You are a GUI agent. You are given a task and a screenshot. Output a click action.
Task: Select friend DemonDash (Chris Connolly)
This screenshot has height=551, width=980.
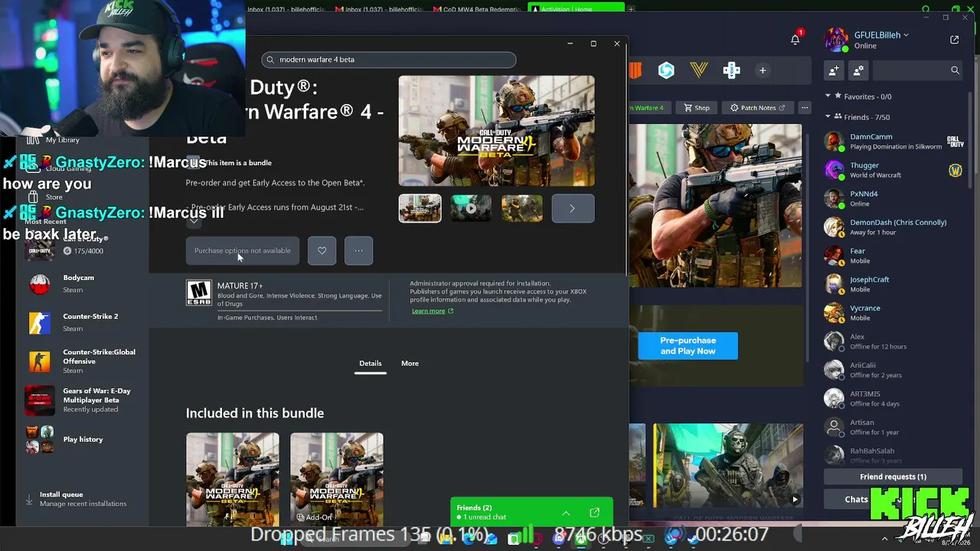click(893, 227)
